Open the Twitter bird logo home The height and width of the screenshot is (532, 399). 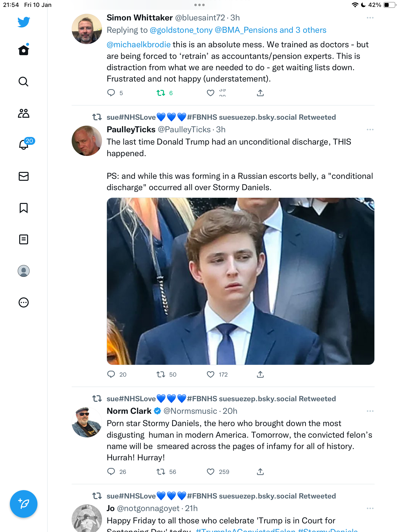click(x=24, y=22)
